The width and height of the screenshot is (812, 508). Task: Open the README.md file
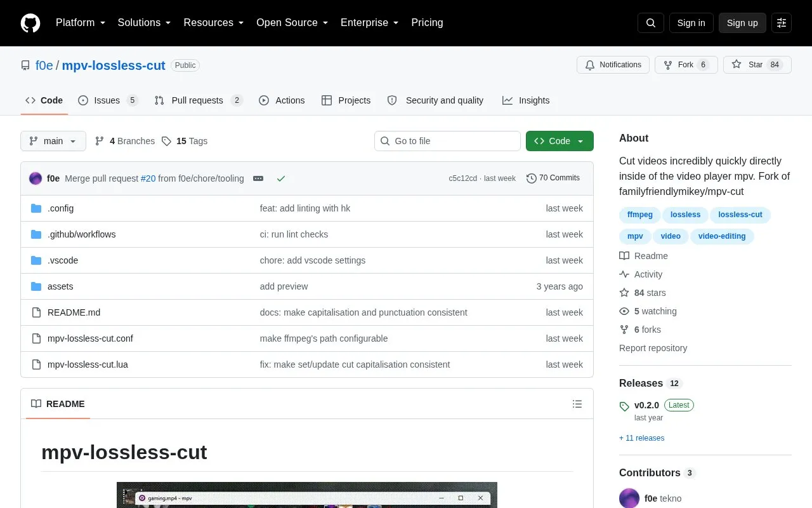pos(74,312)
